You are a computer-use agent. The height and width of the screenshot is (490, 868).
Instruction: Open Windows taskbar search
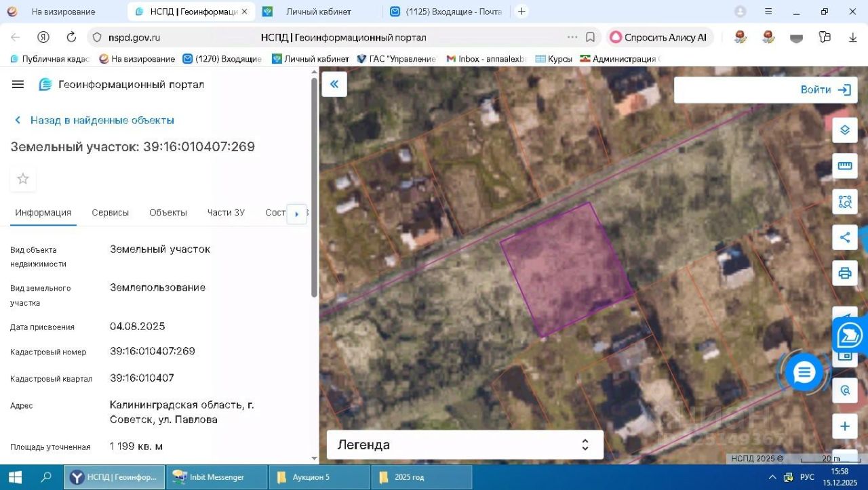pos(46,477)
